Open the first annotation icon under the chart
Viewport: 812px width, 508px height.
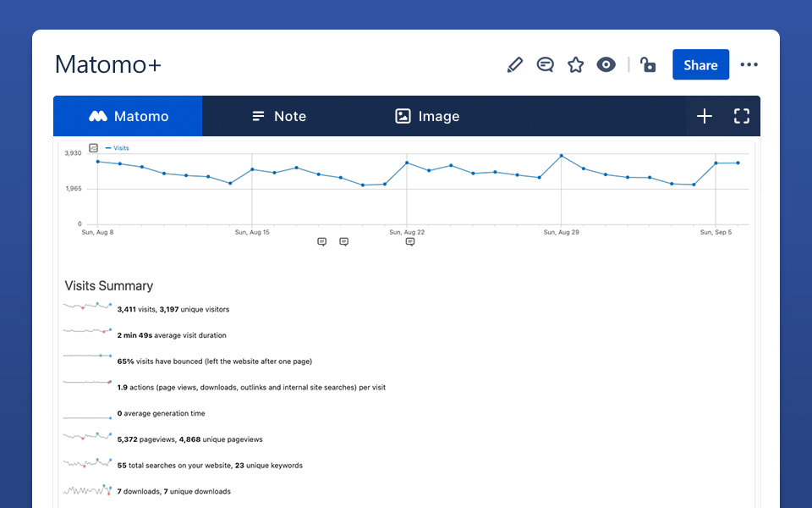pyautogui.click(x=321, y=242)
